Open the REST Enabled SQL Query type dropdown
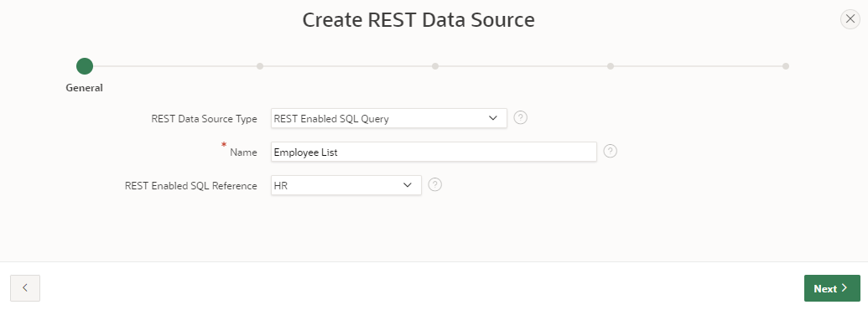Screen dimensions: 868x310 pyautogui.click(x=388, y=118)
